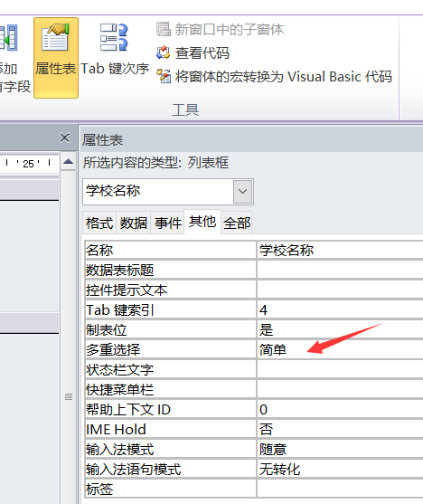This screenshot has height=504, width=423.
Task: Switch to the 数据 tab
Action: [134, 223]
